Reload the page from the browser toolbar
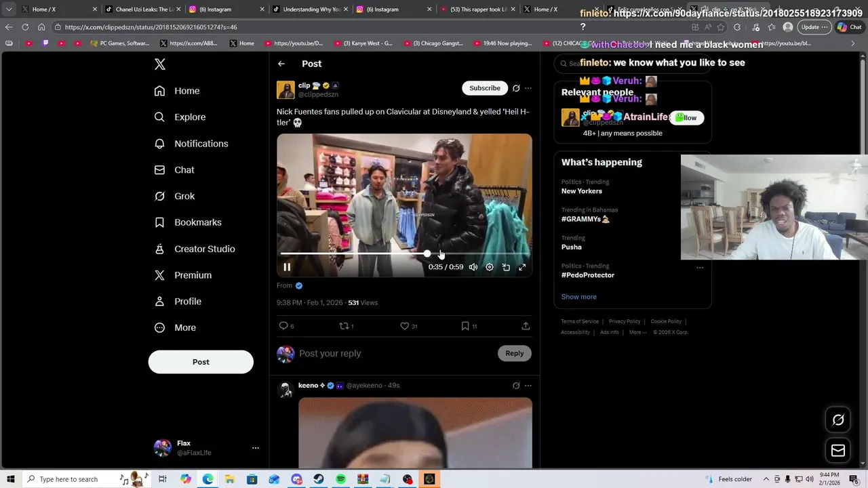Image resolution: width=868 pixels, height=488 pixels. pyautogui.click(x=25, y=27)
